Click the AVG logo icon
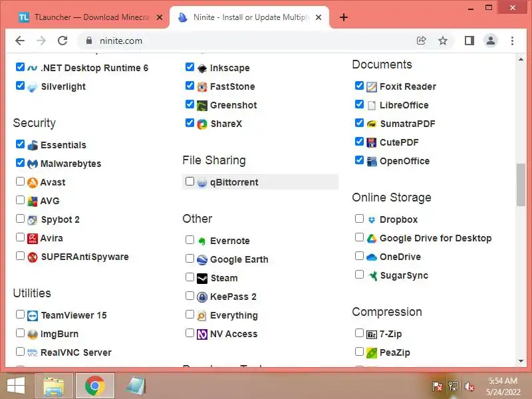This screenshot has width=532, height=399. pos(33,201)
